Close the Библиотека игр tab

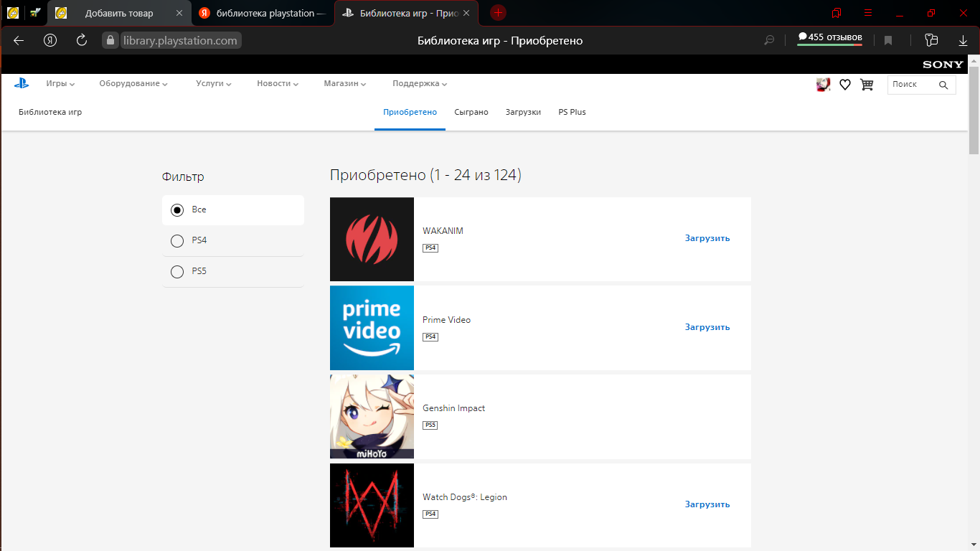pos(467,13)
